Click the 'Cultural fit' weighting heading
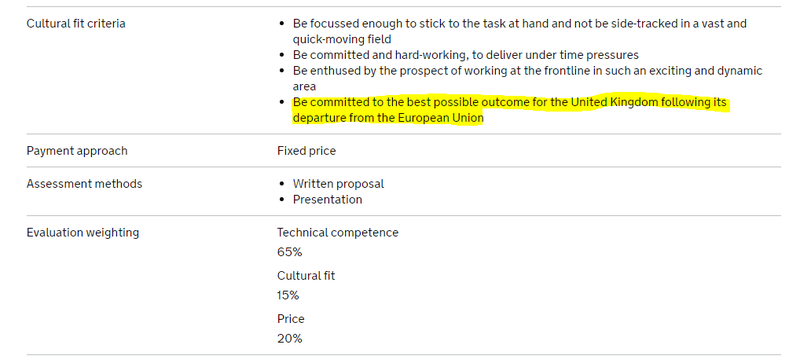Screen dimensions: 800x363 pos(306,276)
